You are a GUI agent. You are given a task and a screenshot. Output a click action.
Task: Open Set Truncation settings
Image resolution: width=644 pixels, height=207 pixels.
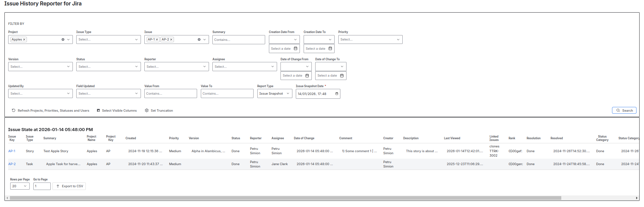pyautogui.click(x=159, y=111)
